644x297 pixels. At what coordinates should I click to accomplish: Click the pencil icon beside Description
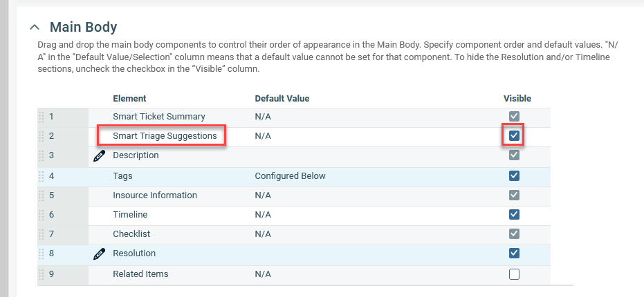99,156
